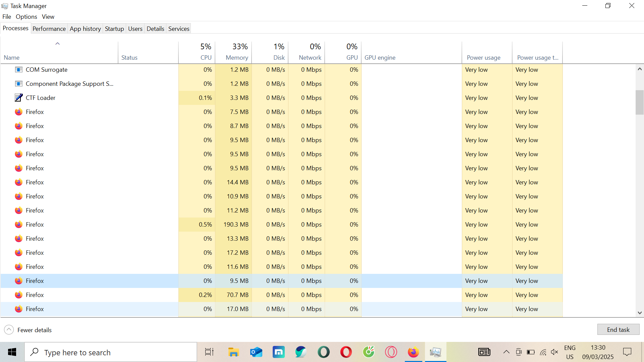Launch Outlook from the taskbar

[256, 352]
